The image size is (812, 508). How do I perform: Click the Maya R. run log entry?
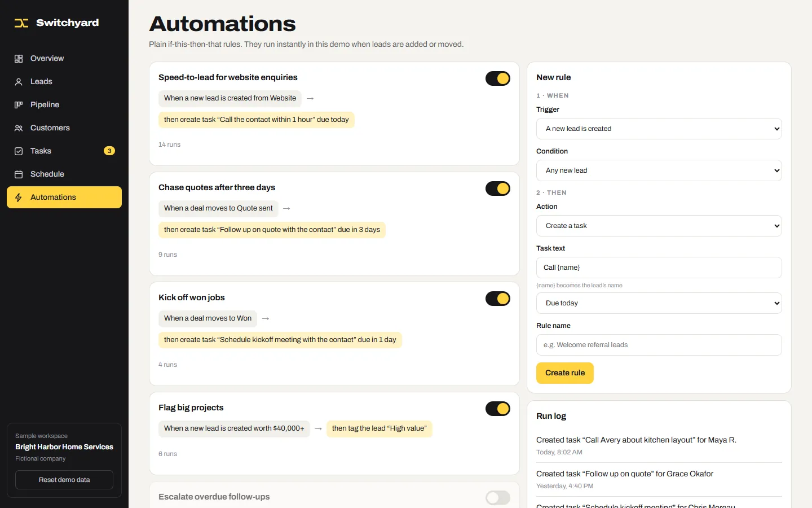(659, 446)
